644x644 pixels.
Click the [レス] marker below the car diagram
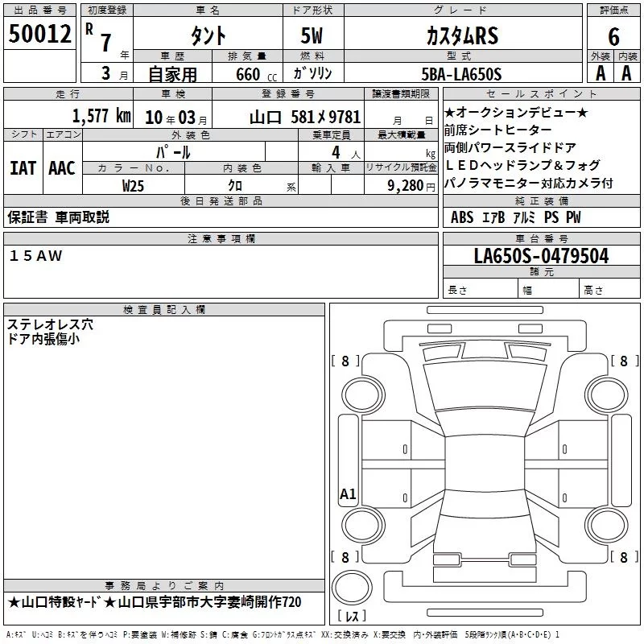pos(352,617)
